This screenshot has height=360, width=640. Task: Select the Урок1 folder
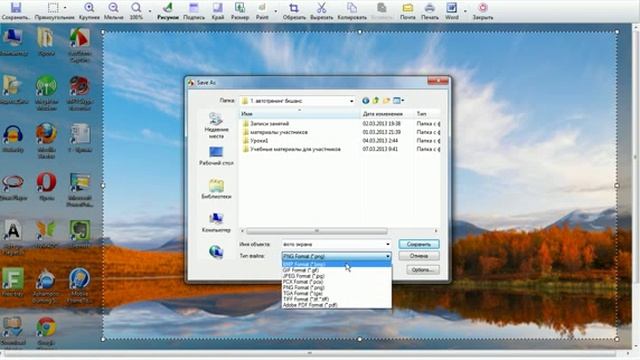pyautogui.click(x=259, y=141)
